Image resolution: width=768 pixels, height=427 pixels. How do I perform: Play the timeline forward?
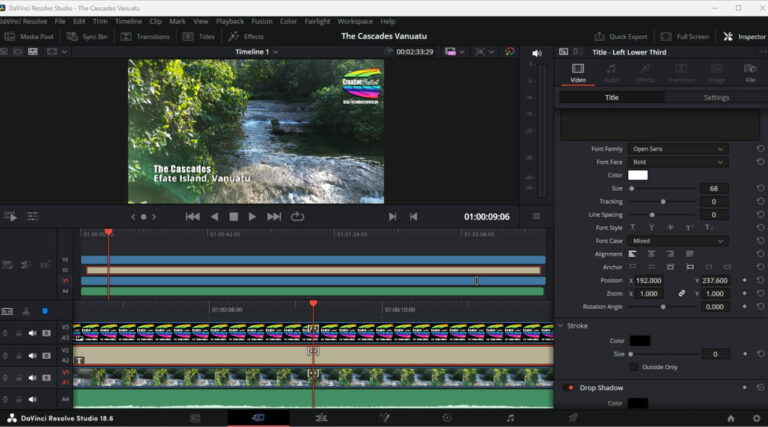coord(252,216)
